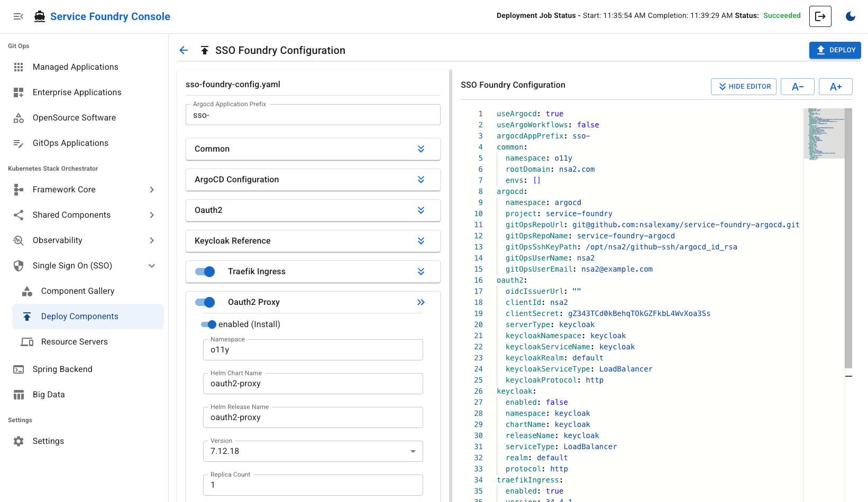Viewport: 868px width, 502px height.
Task: Expand Observability submenu chevron
Action: pyautogui.click(x=152, y=240)
